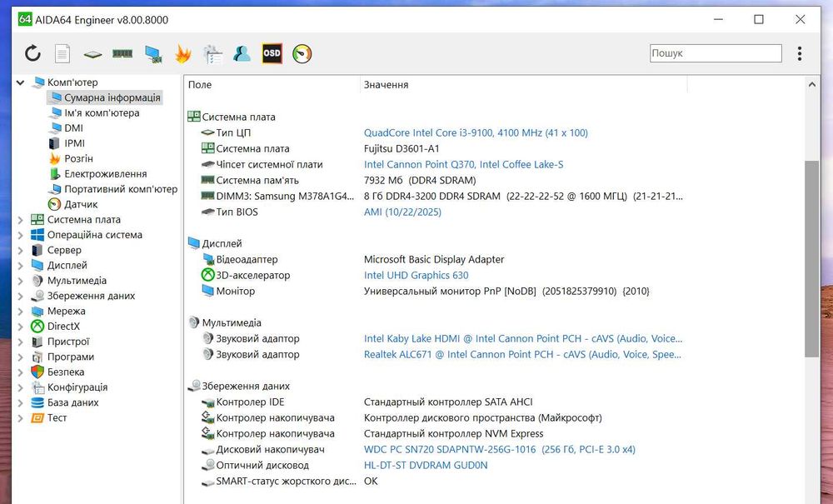Viewport: 833px width, 504px height.
Task: Open the Intel Cannon Point Q370 link
Action: coord(463,165)
